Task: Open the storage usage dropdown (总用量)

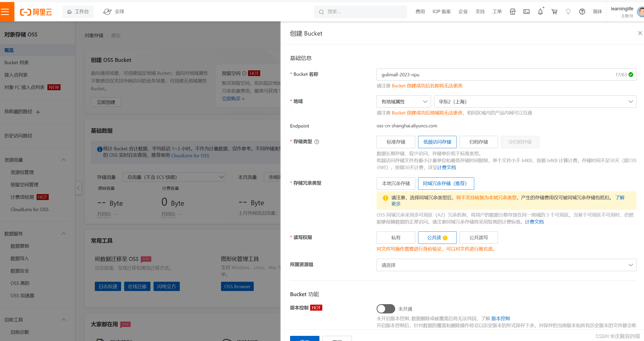Action: (x=174, y=177)
